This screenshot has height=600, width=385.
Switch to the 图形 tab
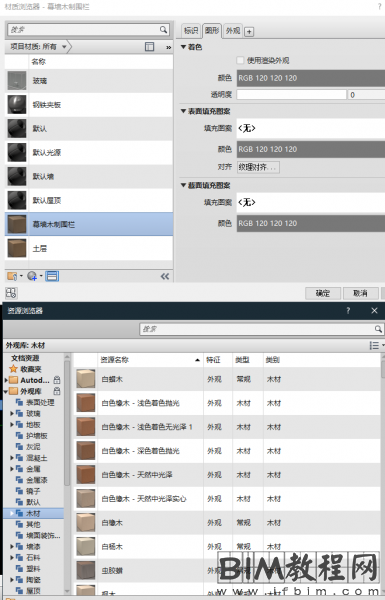212,30
